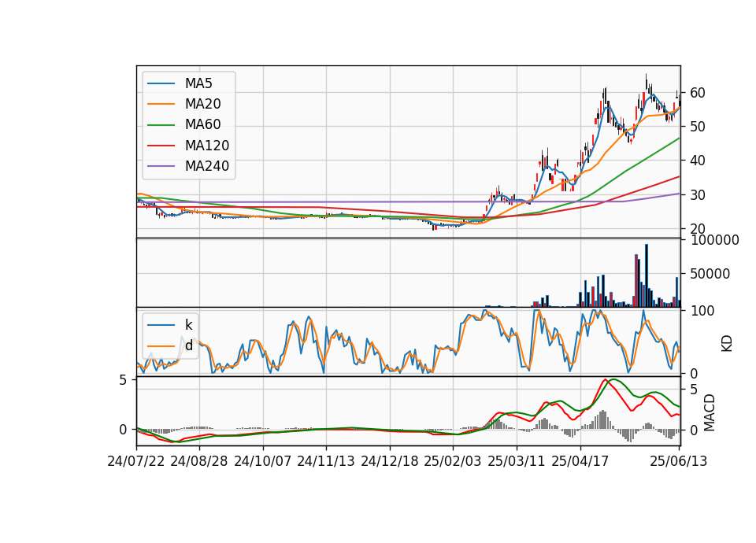Image resolution: width=756 pixels, height=543 pixels.
Task: Click the 24/07/22 date axis label
Action: (136, 461)
